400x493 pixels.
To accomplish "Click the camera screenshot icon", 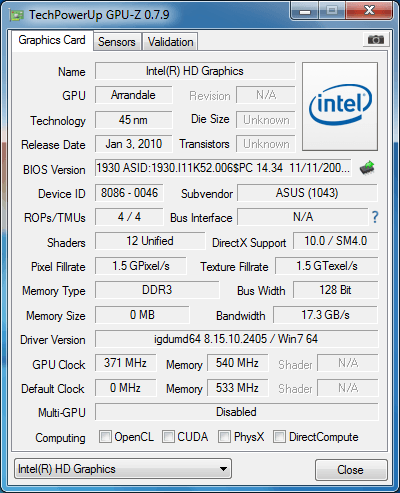I will (x=376, y=40).
